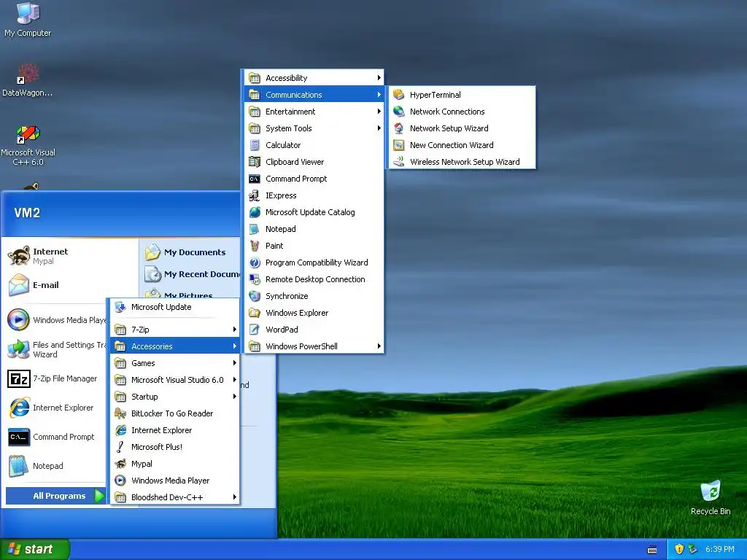Expand Games submenu arrow
This screenshot has height=560, width=747.
[x=234, y=363]
